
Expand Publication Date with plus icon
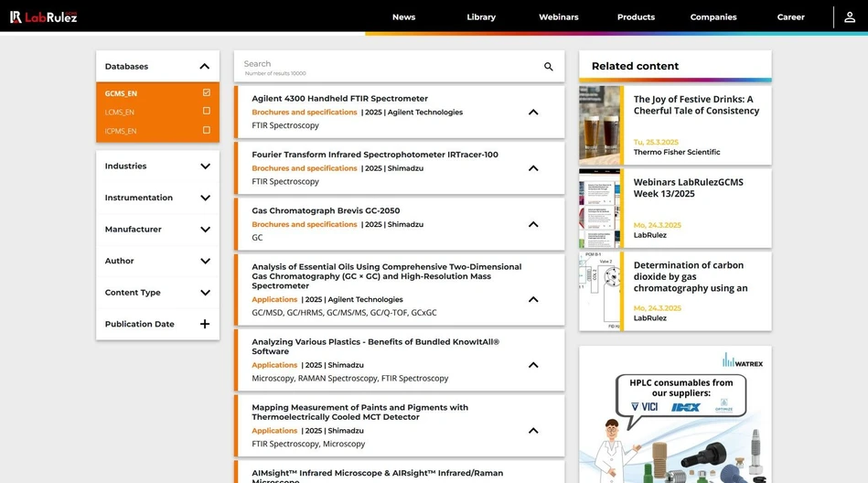(x=205, y=324)
